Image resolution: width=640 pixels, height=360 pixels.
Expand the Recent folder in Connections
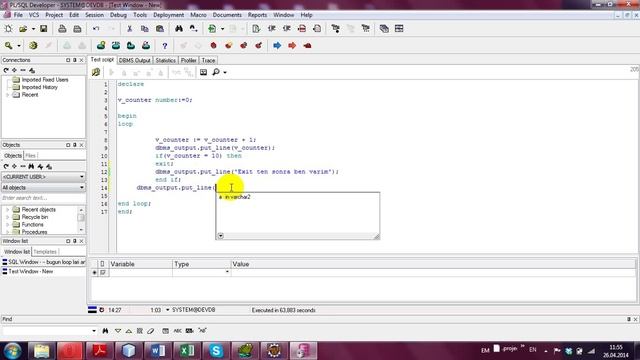coord(7,95)
